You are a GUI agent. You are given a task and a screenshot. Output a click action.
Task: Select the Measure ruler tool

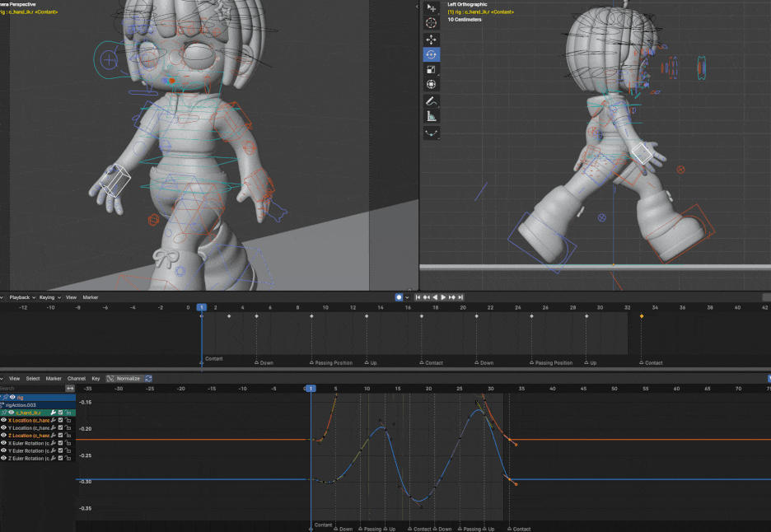432,116
